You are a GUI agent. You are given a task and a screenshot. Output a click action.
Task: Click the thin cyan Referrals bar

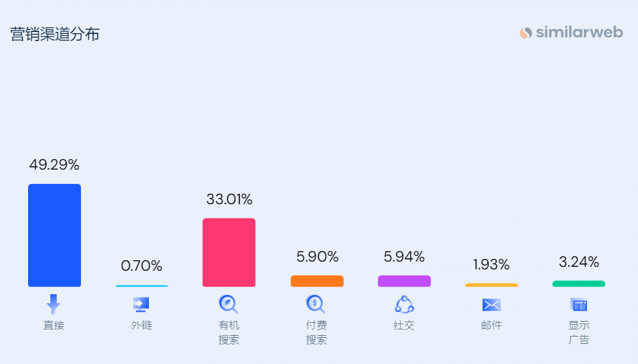click(142, 286)
